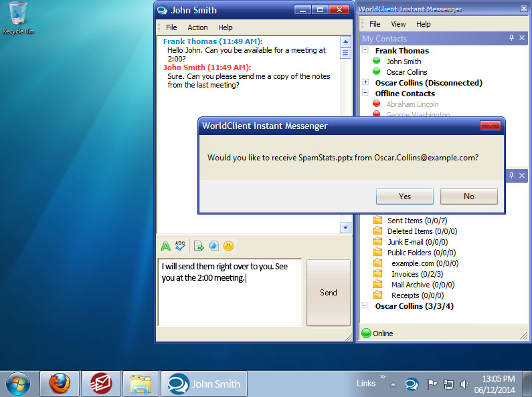Viewport: 532px width, 397px height.
Task: Click Yes to receive SpamStats.pptx
Action: point(404,196)
